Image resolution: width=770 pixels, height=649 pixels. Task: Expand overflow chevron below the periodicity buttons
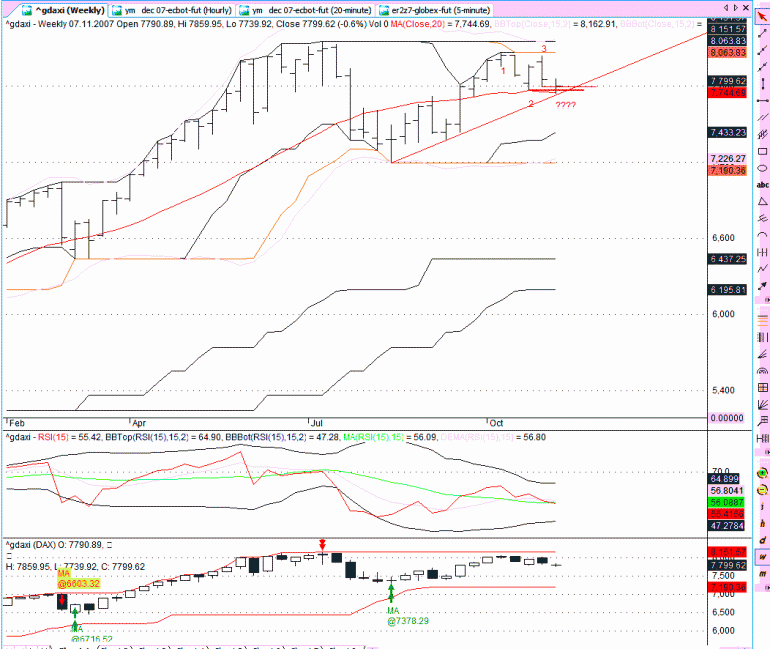pyautogui.click(x=767, y=586)
